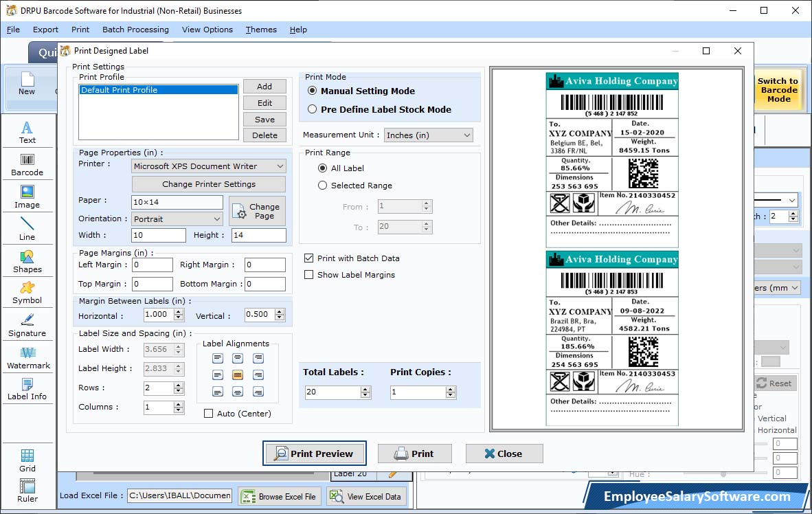Select the Default Print Profile entry
Viewport: 812px width, 514px height.
pyautogui.click(x=159, y=90)
